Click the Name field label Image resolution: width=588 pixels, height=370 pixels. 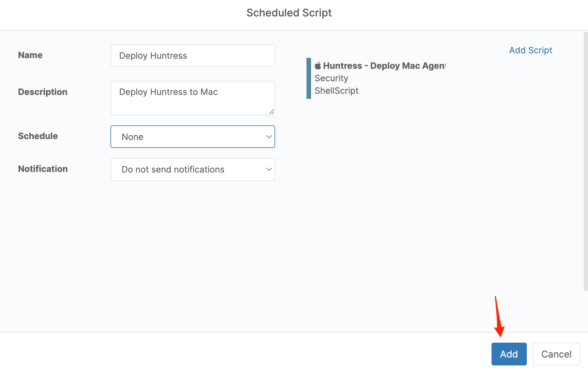pyautogui.click(x=30, y=55)
